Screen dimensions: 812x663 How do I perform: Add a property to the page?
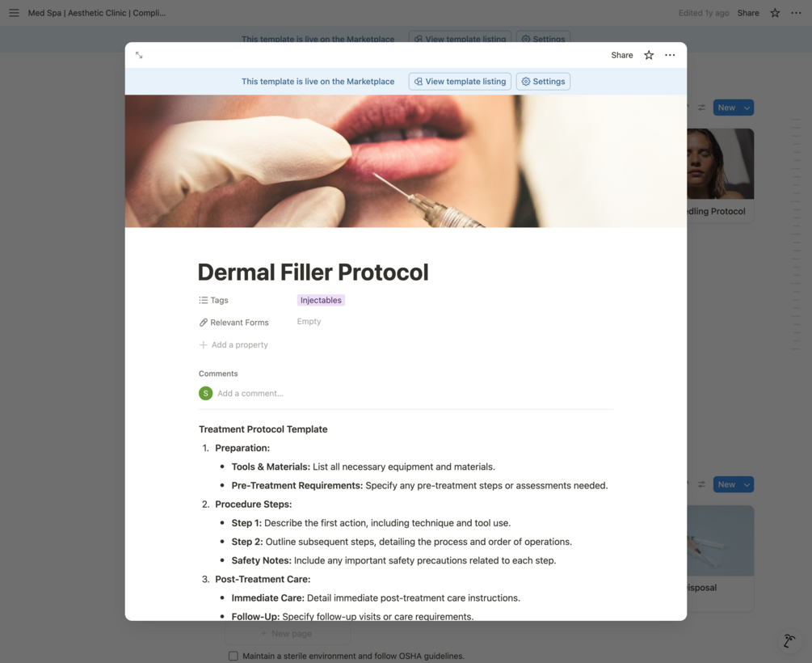coord(234,344)
